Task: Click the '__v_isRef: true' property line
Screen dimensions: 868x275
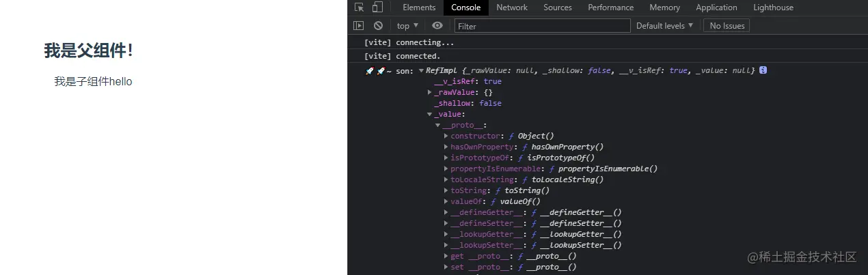Action: [467, 81]
